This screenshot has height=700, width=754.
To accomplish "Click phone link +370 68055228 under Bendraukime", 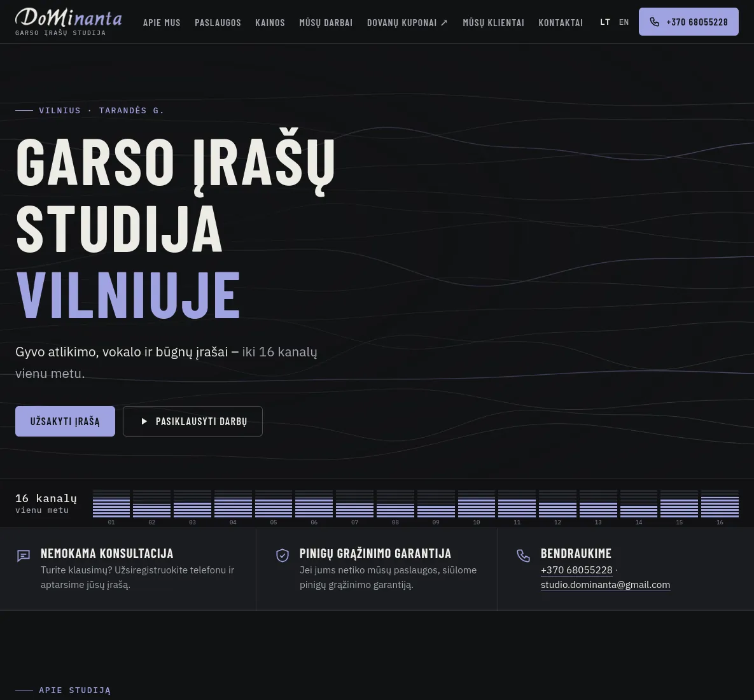I will pyautogui.click(x=576, y=570).
